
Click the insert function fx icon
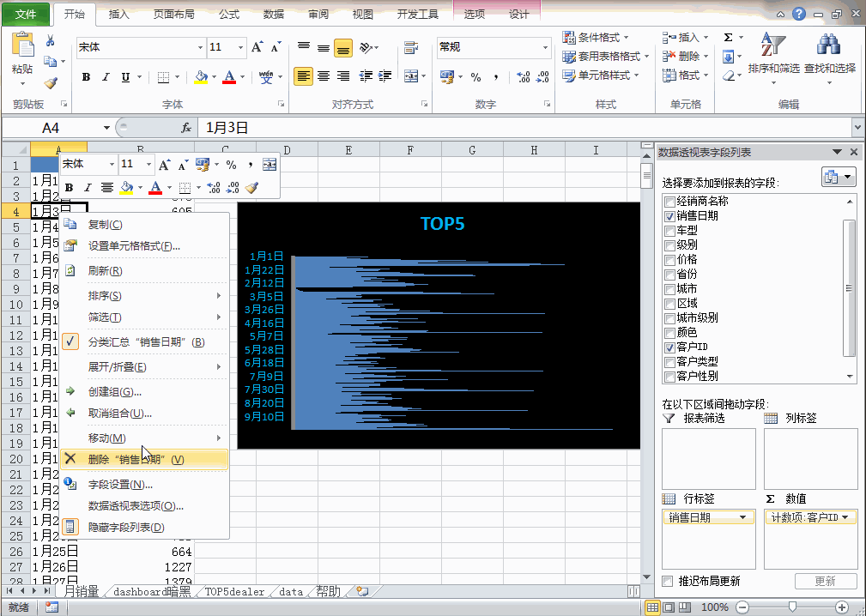pos(186,128)
